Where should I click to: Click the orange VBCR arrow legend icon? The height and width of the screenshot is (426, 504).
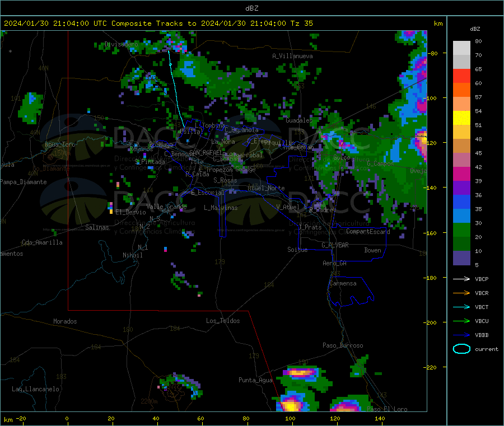(461, 293)
